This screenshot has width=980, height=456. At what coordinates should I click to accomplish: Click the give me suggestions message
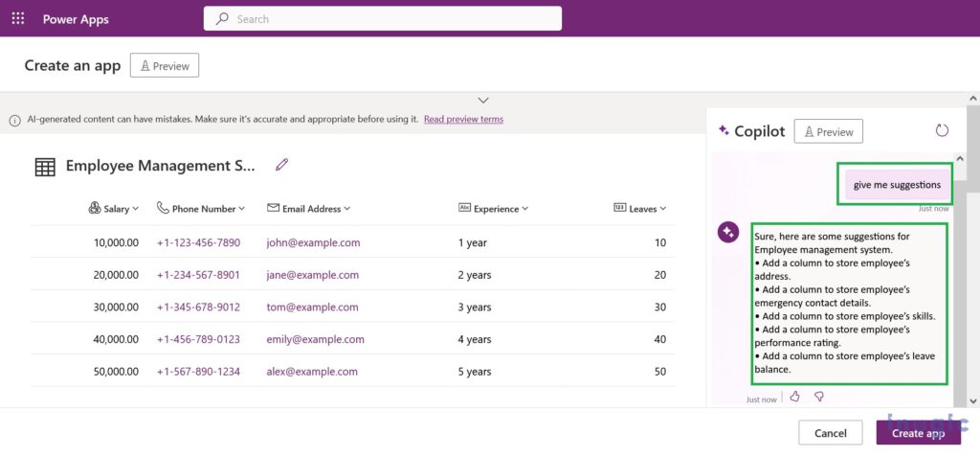[x=897, y=185]
